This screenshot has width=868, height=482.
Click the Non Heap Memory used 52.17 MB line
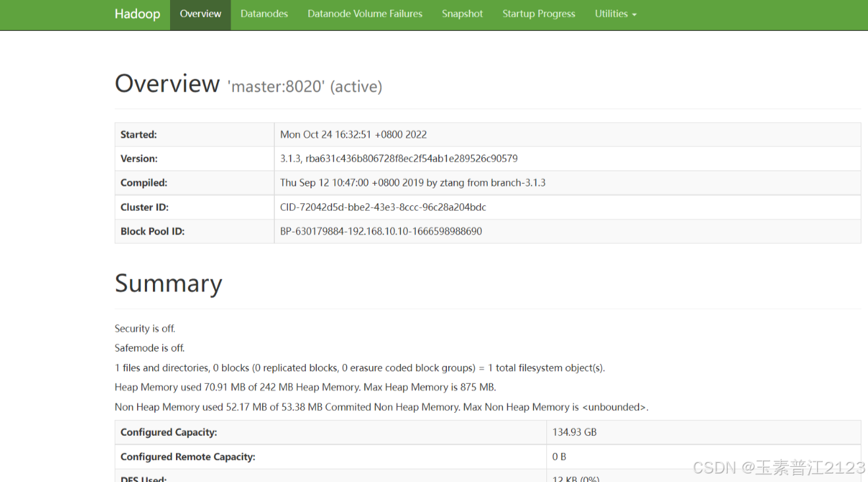(382, 407)
